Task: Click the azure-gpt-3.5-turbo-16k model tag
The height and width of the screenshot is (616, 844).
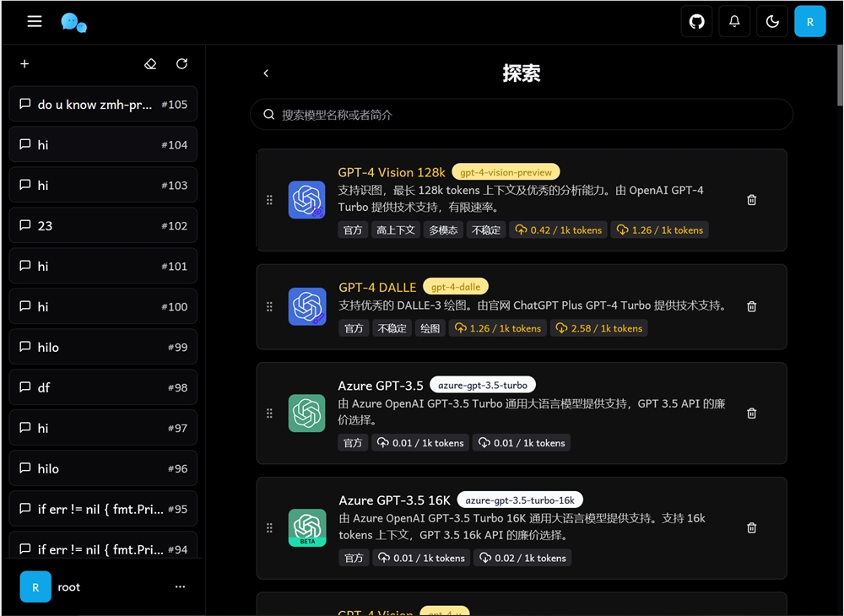Action: coord(520,500)
